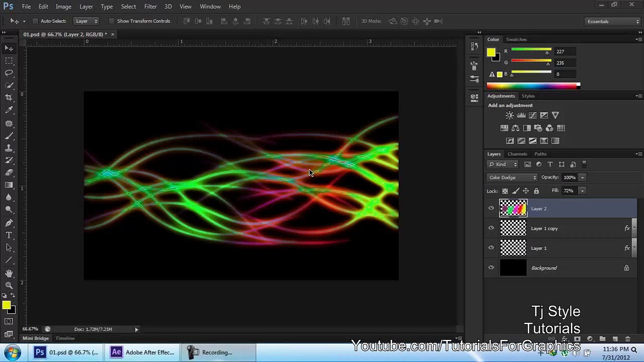The image size is (644, 362).
Task: Open the Opacity slider dropdown
Action: (582, 177)
